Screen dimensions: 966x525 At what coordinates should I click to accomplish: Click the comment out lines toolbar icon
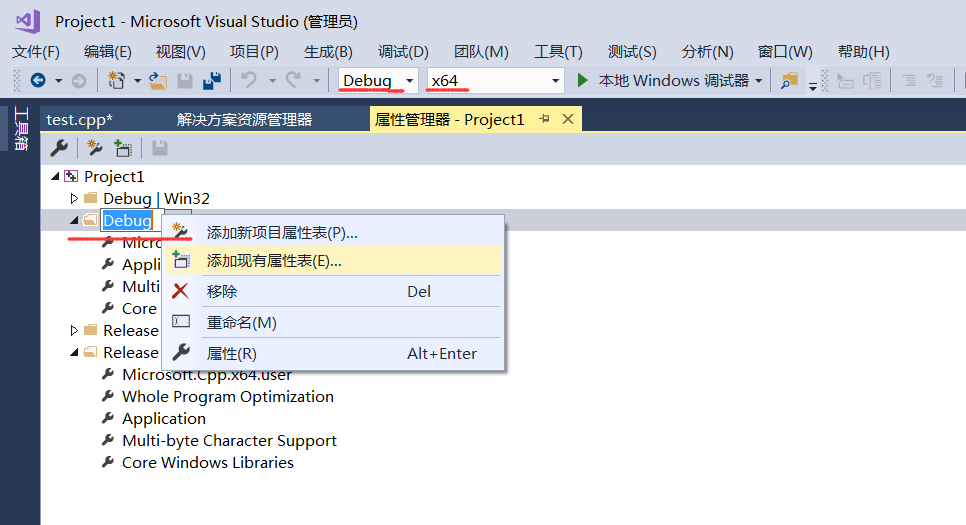click(909, 81)
